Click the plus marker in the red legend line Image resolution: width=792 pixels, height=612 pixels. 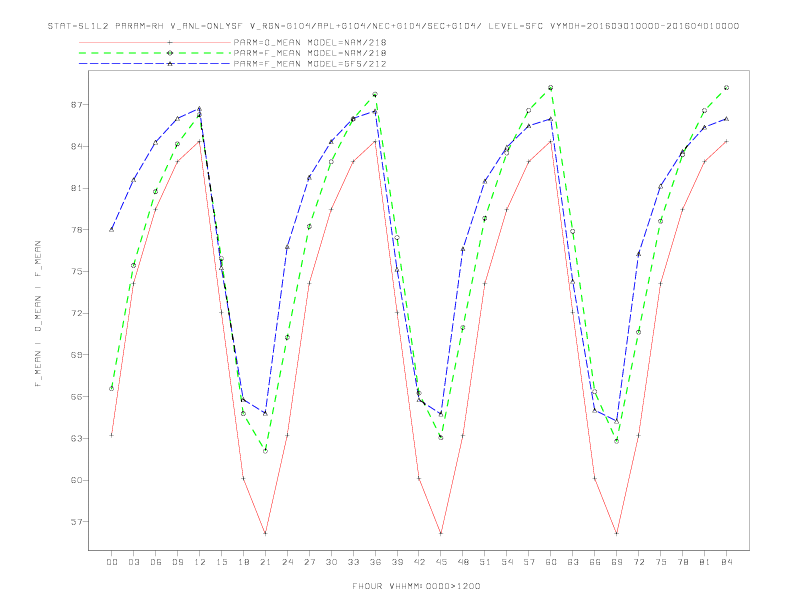pos(170,42)
